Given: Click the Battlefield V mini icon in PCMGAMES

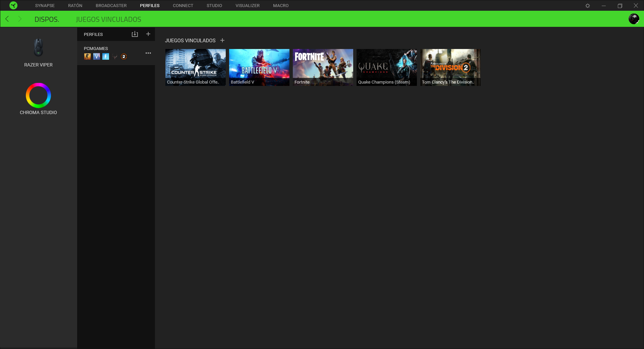Looking at the screenshot, I should tap(97, 56).
